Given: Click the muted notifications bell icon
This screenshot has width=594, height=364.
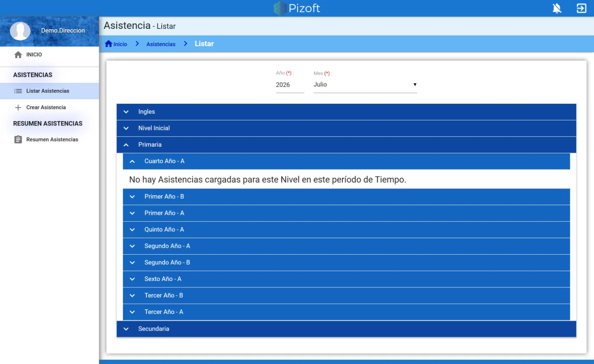Looking at the screenshot, I should (557, 8).
